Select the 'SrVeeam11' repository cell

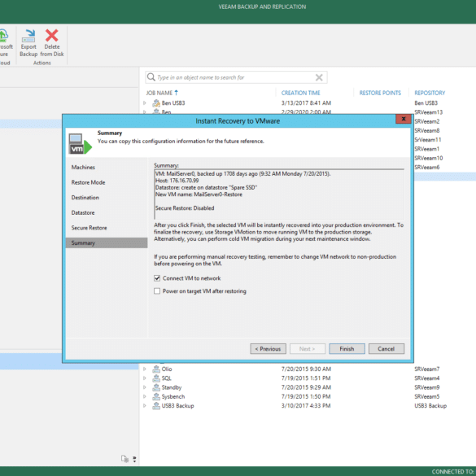pyautogui.click(x=428, y=140)
